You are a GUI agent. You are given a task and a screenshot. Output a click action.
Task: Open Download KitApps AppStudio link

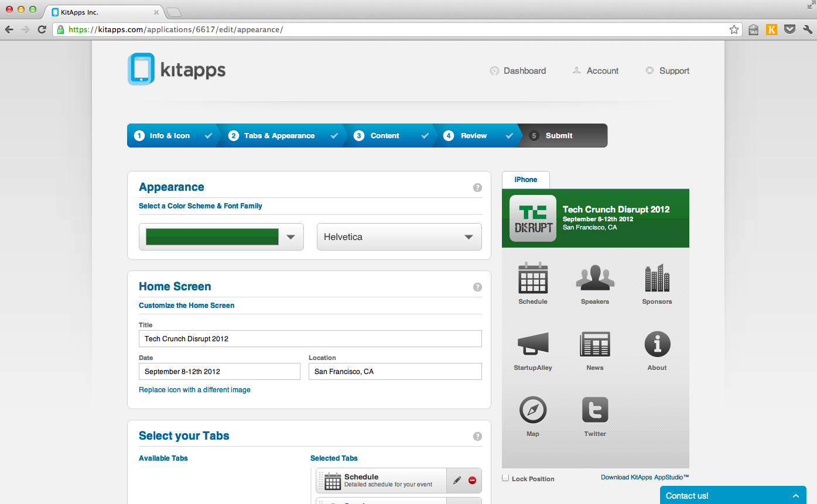pyautogui.click(x=645, y=478)
